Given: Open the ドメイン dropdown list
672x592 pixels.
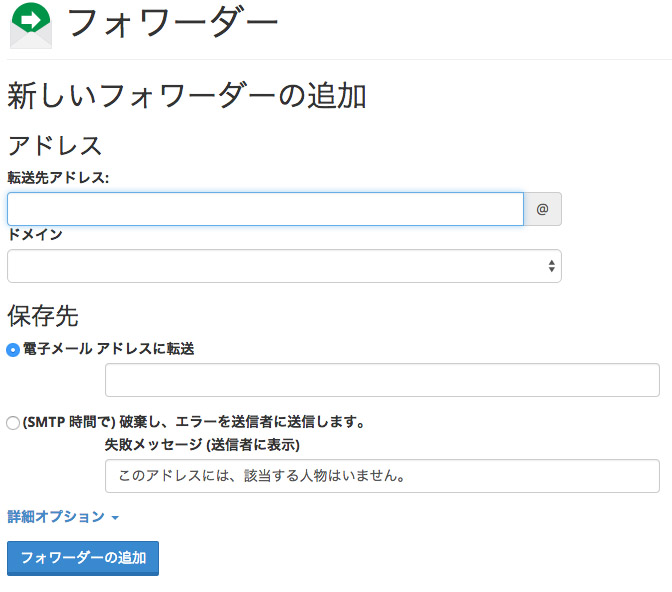Looking at the screenshot, I should pyautogui.click(x=284, y=266).
